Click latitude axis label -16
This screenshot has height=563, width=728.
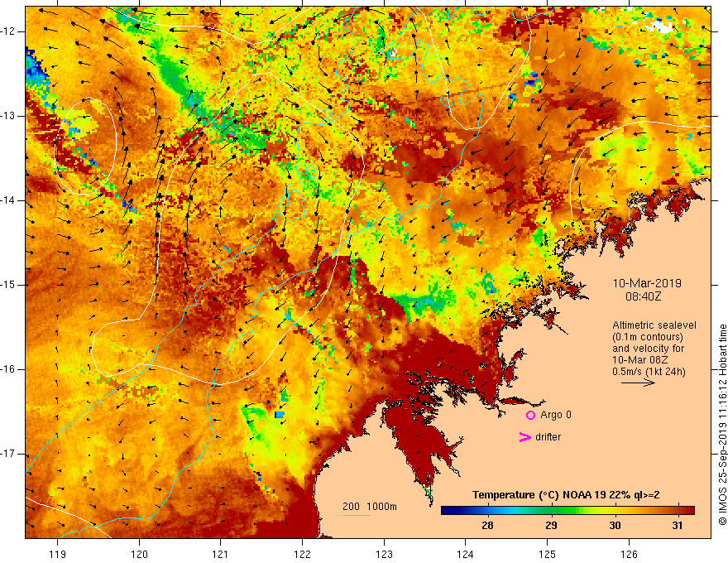coord(8,369)
